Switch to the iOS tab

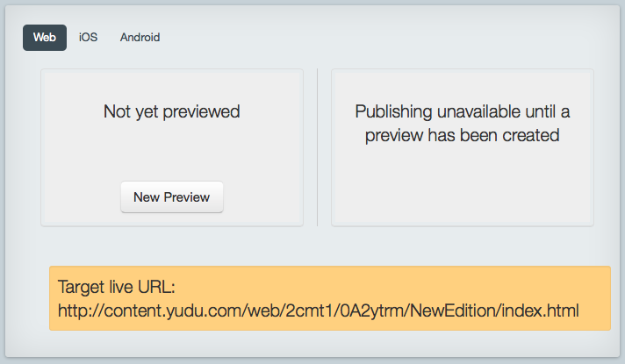pyautogui.click(x=88, y=38)
